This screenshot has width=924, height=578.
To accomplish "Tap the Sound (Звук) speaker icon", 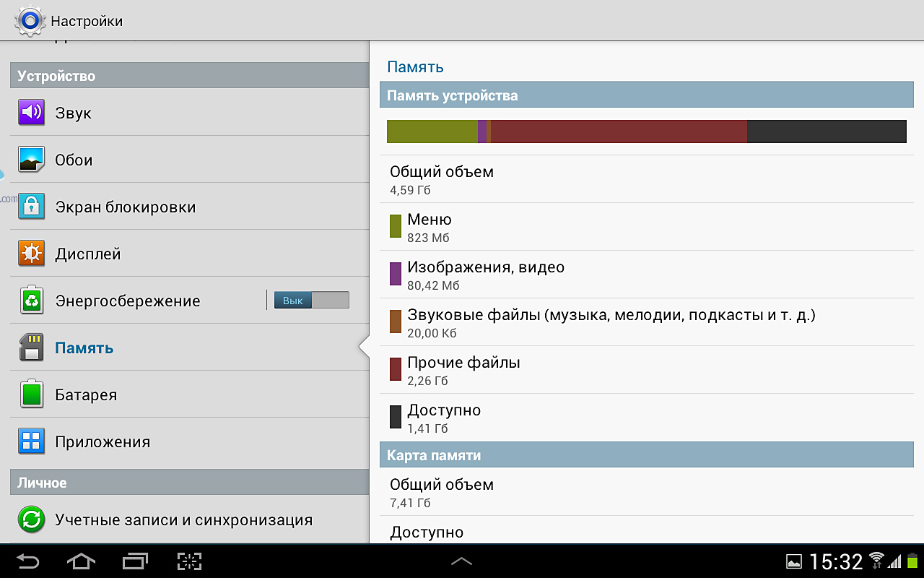I will point(32,113).
